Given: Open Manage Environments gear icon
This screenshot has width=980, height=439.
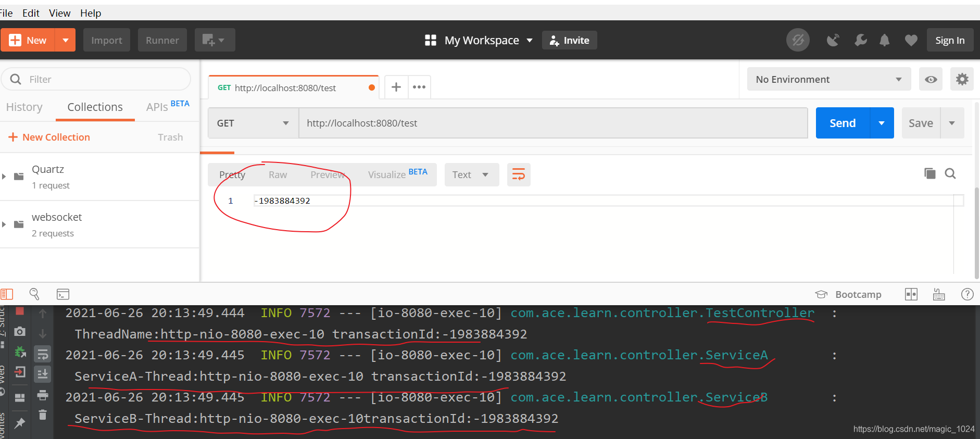Looking at the screenshot, I should click(x=962, y=79).
